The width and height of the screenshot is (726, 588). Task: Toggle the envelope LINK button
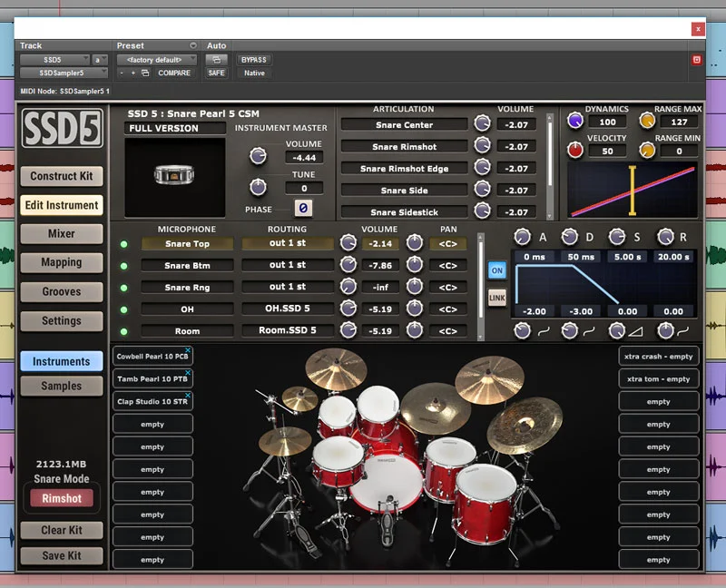(496, 298)
